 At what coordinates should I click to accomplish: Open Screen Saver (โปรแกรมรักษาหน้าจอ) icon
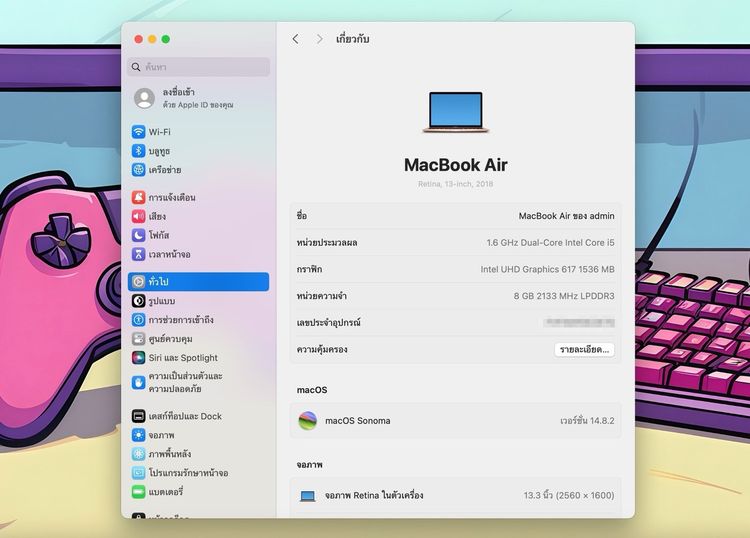pos(138,472)
